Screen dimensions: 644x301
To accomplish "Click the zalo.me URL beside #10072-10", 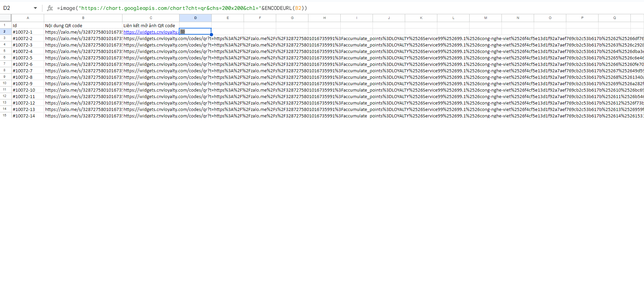I will coord(83,90).
